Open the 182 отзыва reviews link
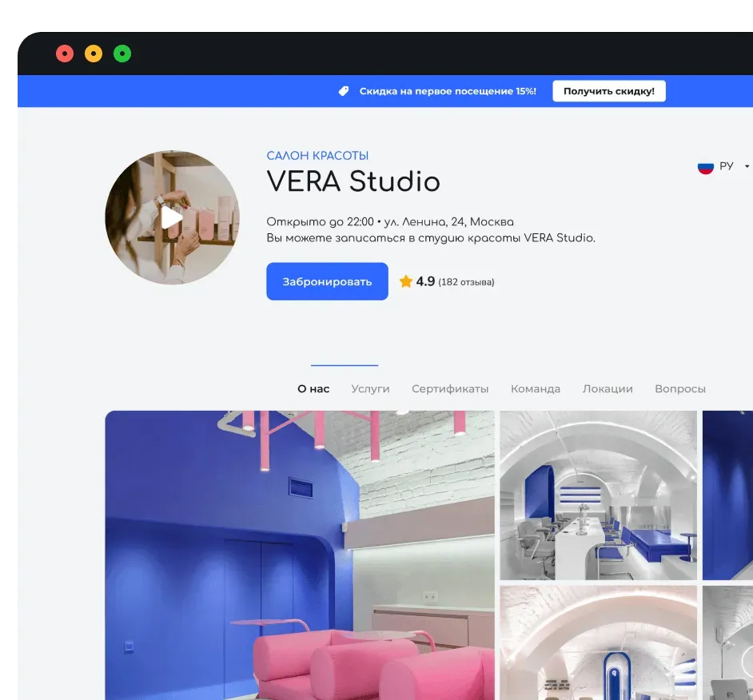 pos(466,282)
